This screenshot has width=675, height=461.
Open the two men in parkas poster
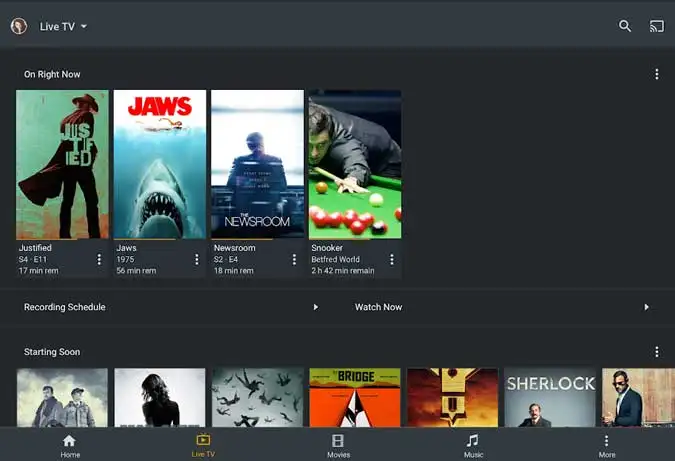(x=62, y=397)
